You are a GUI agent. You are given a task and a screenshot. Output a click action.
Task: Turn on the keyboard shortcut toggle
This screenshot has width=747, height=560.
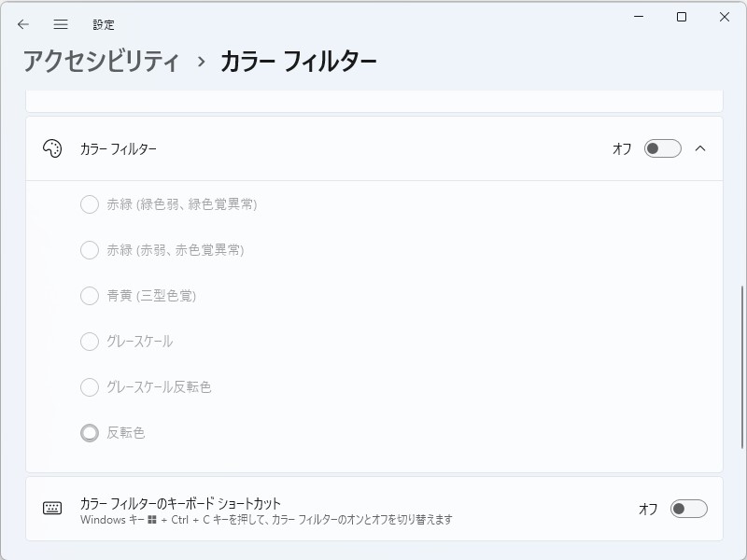point(687,507)
